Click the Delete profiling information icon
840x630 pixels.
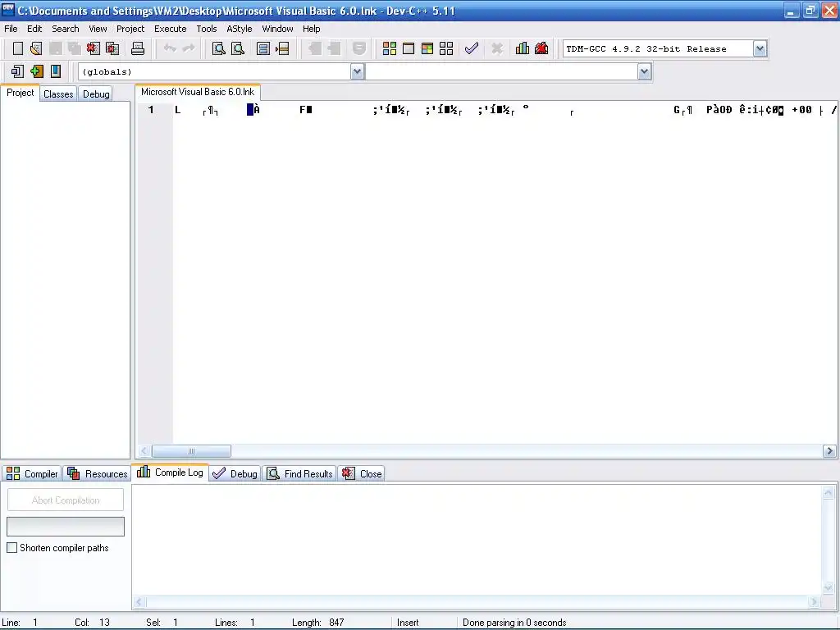pos(541,48)
